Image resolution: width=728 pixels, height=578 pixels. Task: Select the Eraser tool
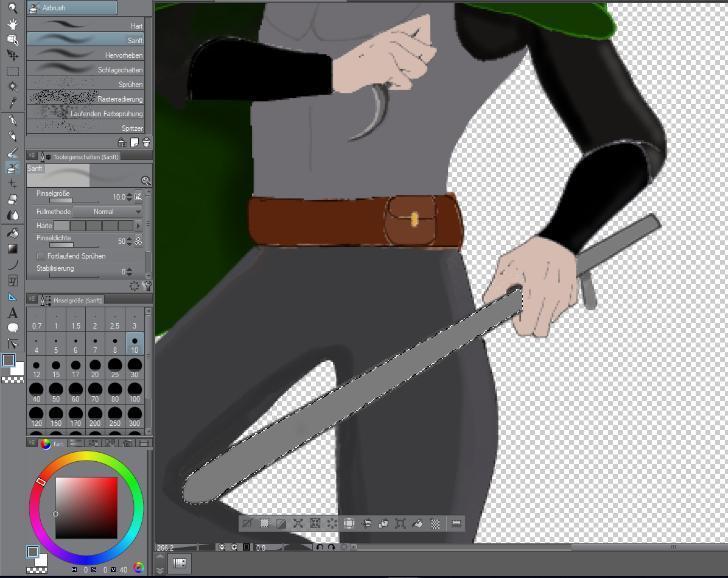pos(13,200)
